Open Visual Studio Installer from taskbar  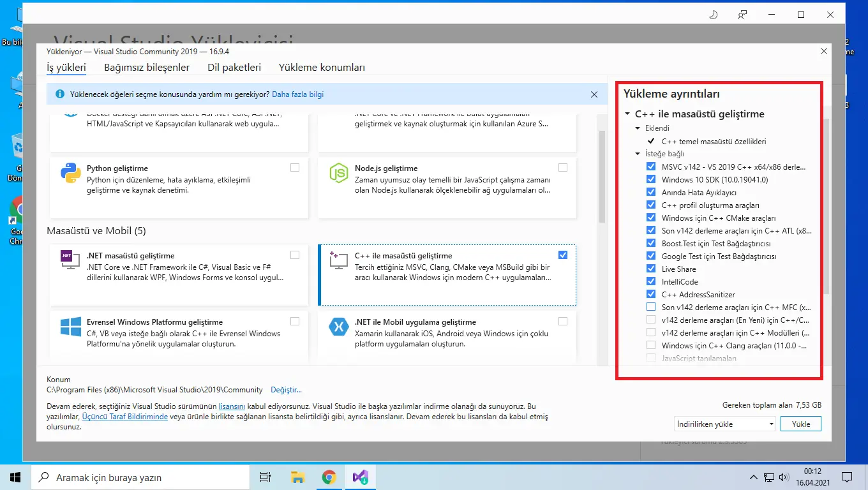(359, 477)
